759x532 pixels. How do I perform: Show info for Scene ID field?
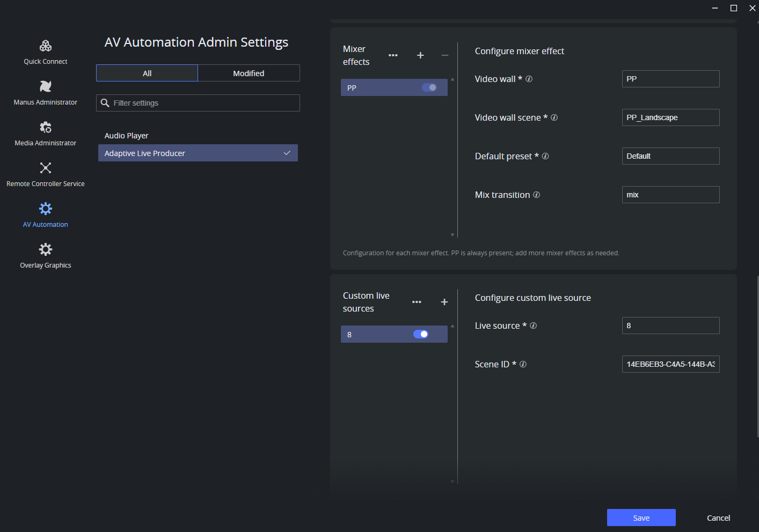(x=523, y=364)
